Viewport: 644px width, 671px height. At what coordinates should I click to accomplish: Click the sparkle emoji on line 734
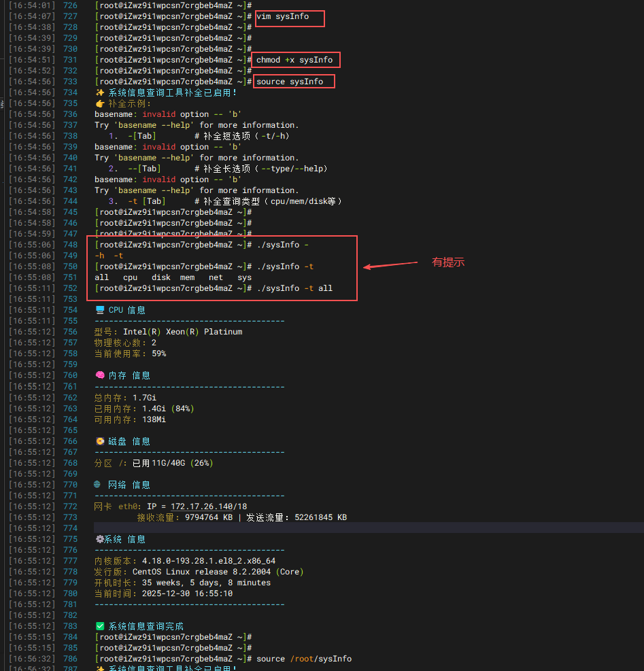pos(100,92)
